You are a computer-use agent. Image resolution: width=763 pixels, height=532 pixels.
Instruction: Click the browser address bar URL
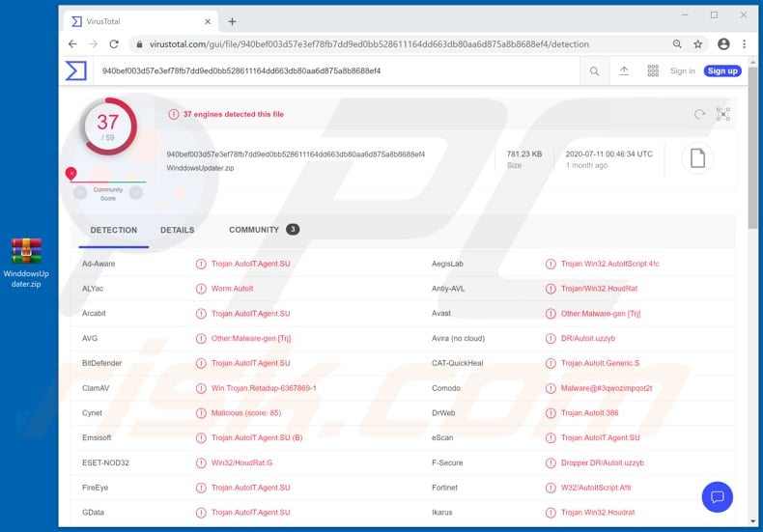369,44
